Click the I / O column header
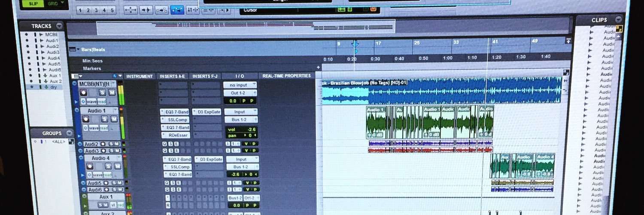Image resolution: width=644 pixels, height=215 pixels. pyautogui.click(x=240, y=76)
